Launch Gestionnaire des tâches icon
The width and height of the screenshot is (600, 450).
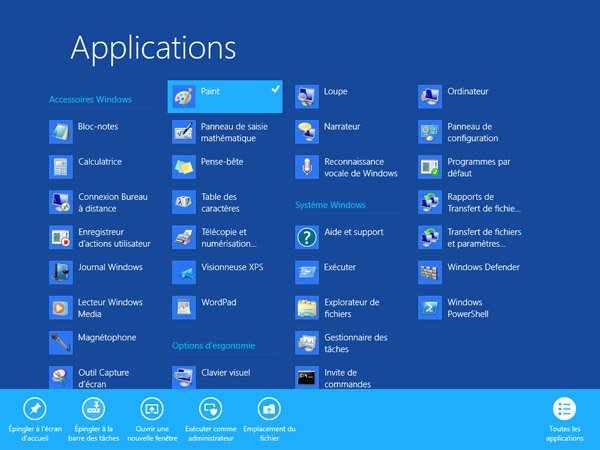pos(307,343)
